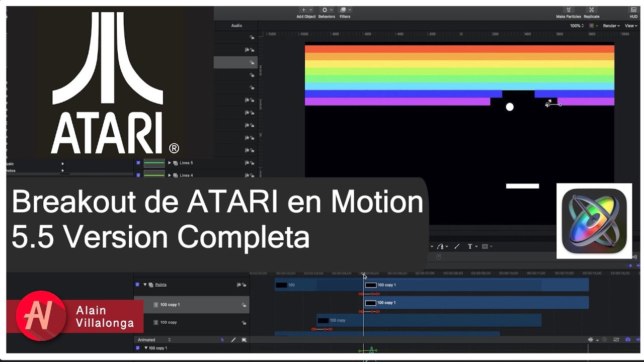This screenshot has width=644, height=362.
Task: Select the Sketch Keyframes pencil tool
Action: [233, 340]
